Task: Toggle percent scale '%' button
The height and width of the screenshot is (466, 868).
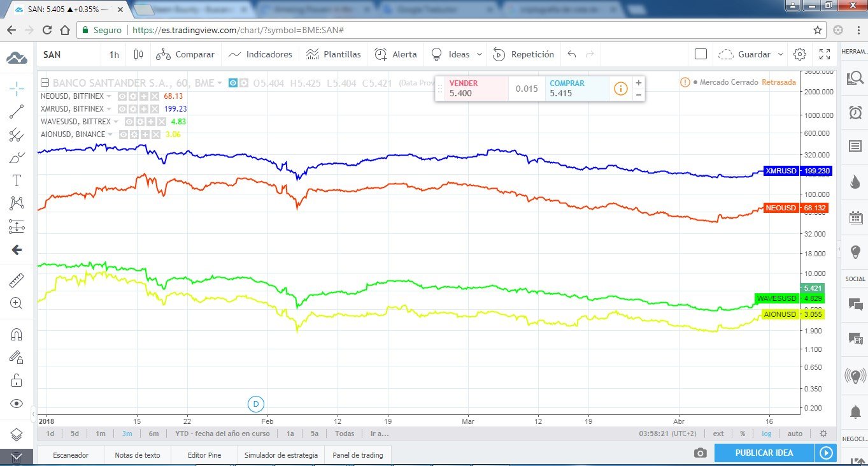Action: (743, 433)
